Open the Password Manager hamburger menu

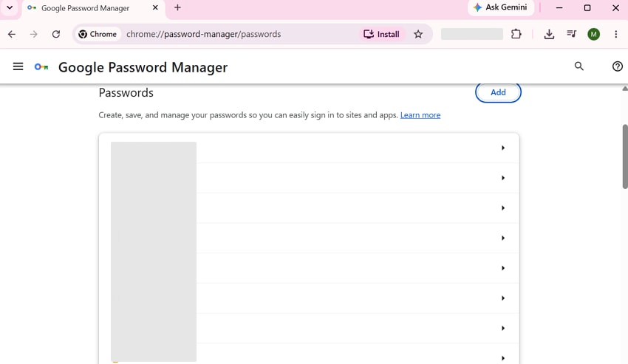tap(18, 66)
